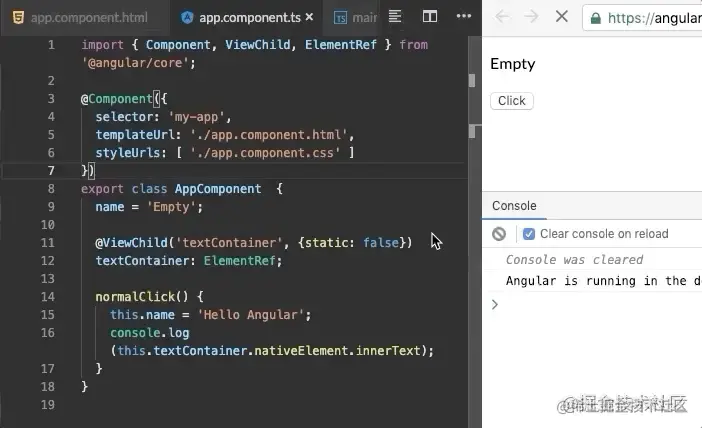Click the Click button in preview
The width and height of the screenshot is (702, 428).
pyautogui.click(x=512, y=101)
